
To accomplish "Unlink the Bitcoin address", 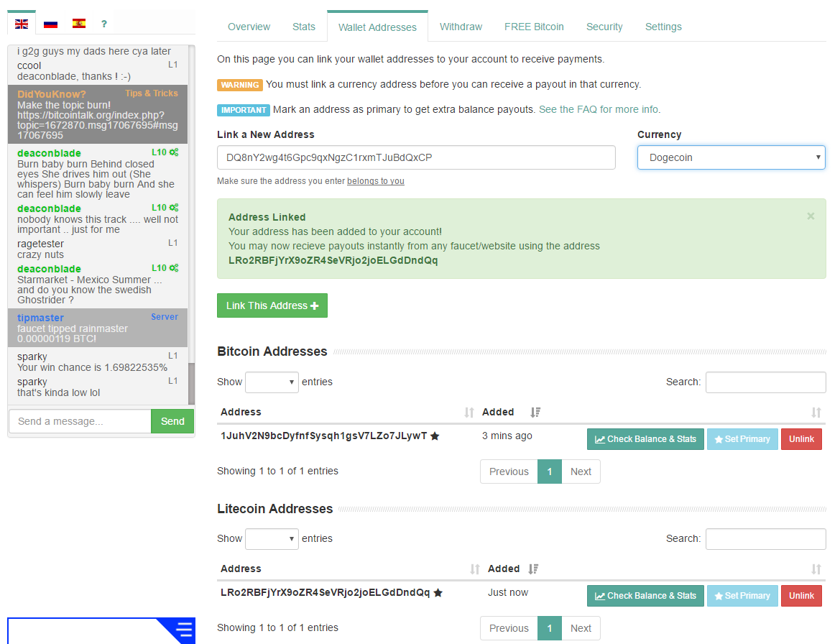I will [x=801, y=439].
